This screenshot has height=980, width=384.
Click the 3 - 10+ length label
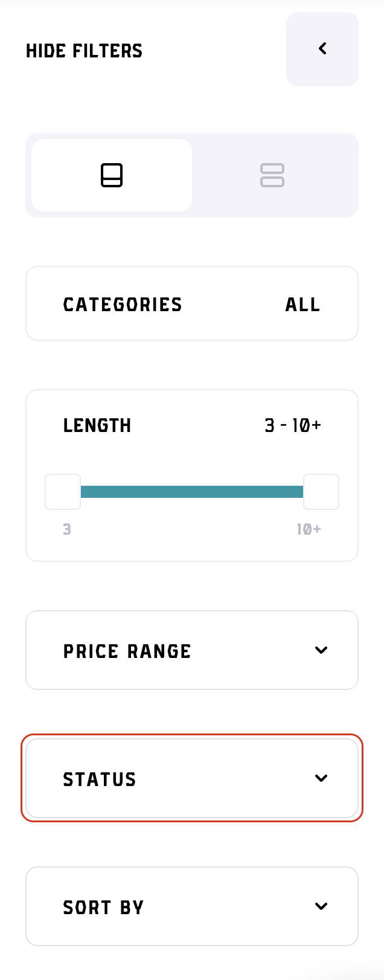(293, 425)
